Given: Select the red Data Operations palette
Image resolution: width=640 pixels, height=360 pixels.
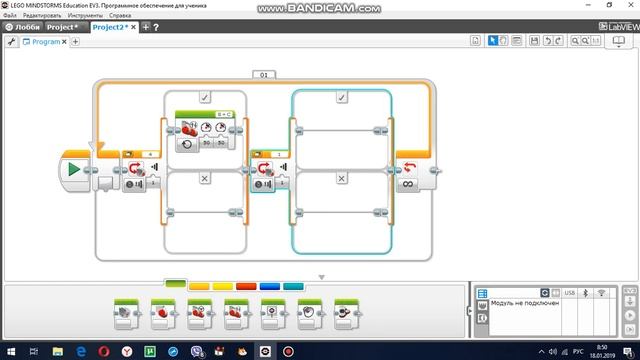Looking at the screenshot, I should coord(246,287).
